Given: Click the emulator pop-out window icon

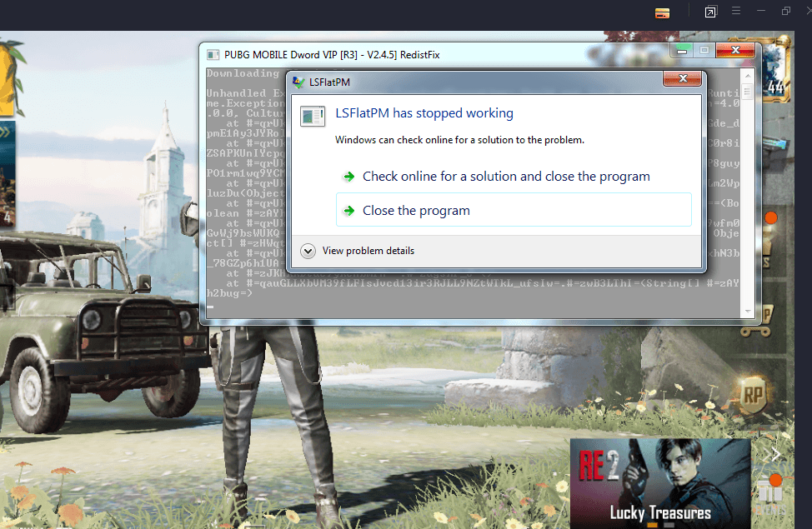Looking at the screenshot, I should click(710, 12).
